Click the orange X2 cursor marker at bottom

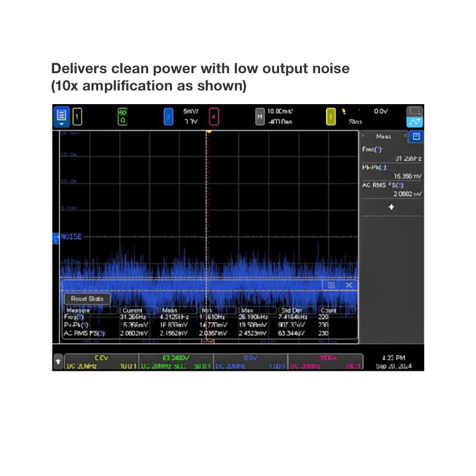click(208, 341)
